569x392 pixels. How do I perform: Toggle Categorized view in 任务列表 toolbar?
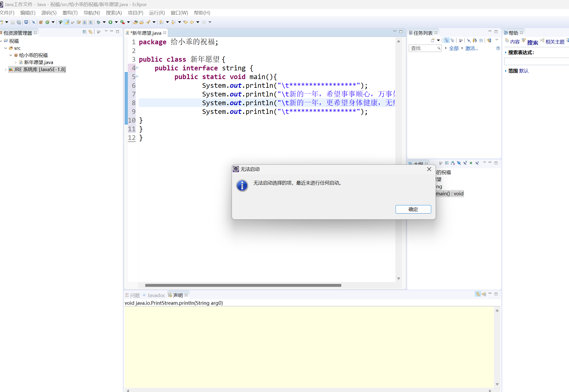point(446,40)
